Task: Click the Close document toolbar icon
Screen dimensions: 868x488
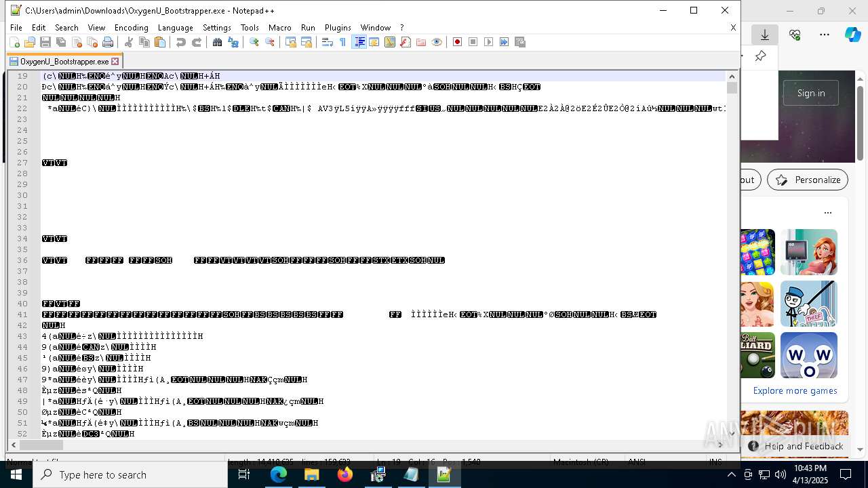Action: (x=77, y=42)
